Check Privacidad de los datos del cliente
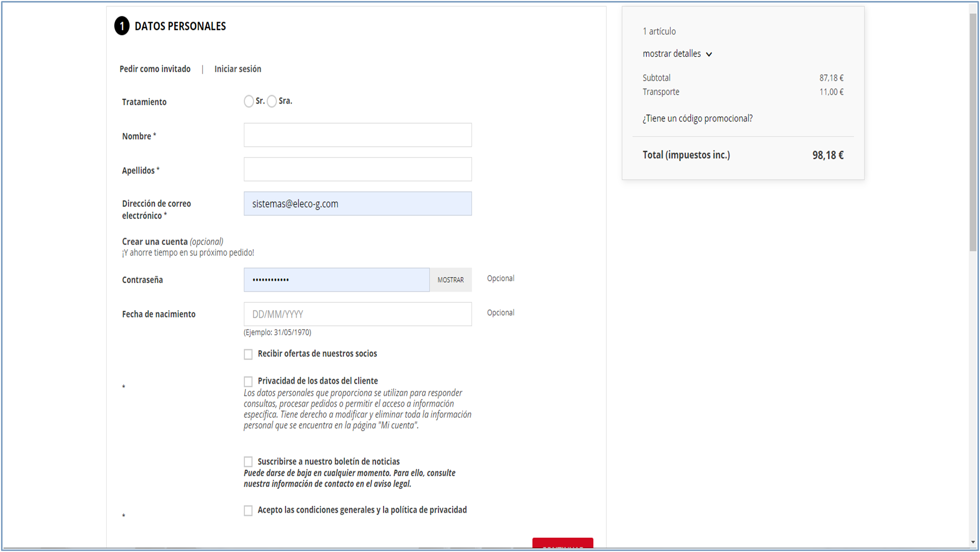 tap(248, 381)
